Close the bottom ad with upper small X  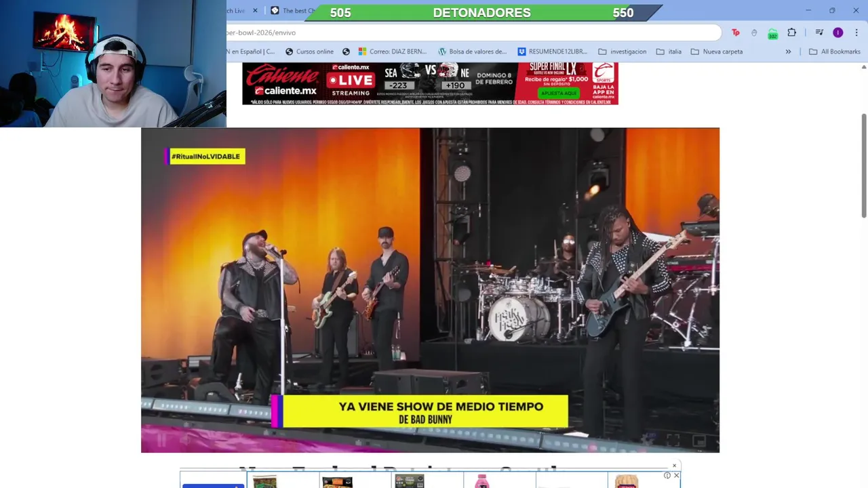pyautogui.click(x=674, y=466)
